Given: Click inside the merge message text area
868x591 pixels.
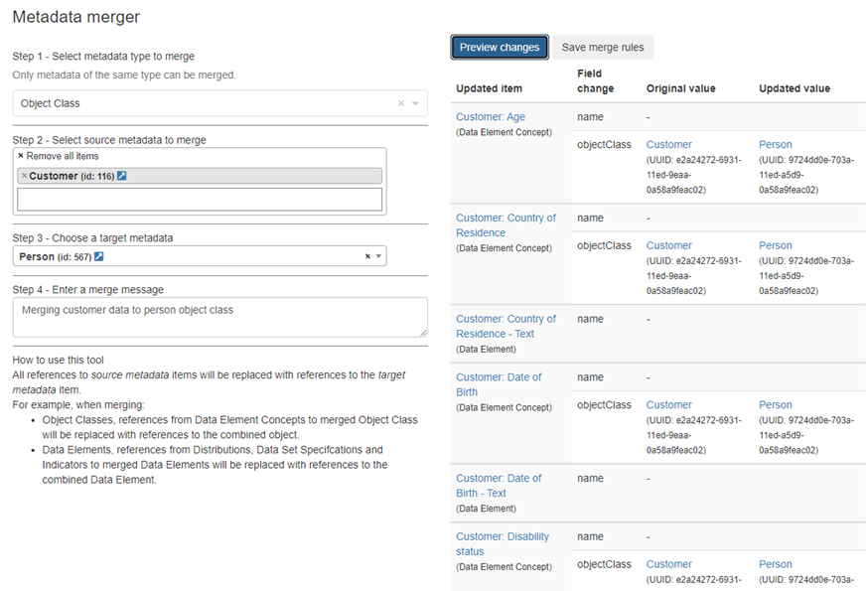Looking at the screenshot, I should [219, 317].
